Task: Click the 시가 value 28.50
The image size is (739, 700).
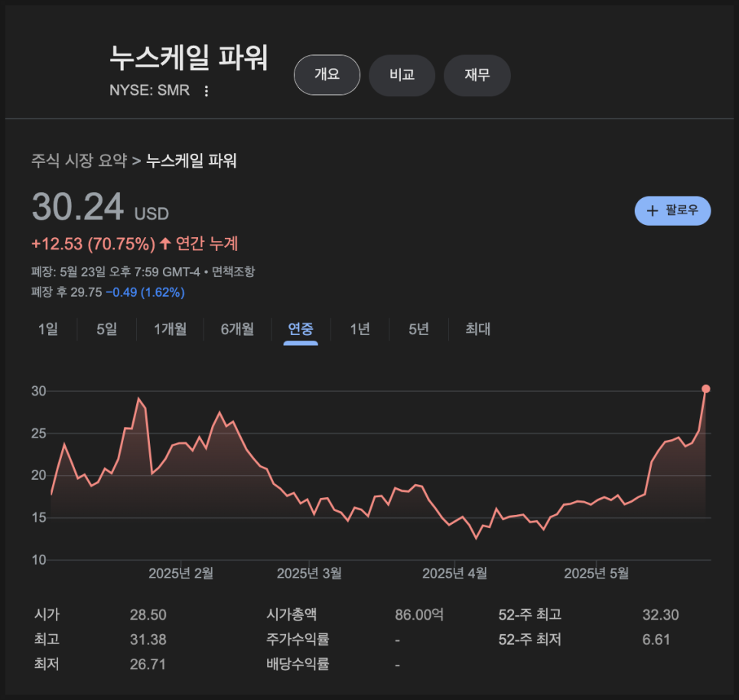Action: (x=148, y=614)
